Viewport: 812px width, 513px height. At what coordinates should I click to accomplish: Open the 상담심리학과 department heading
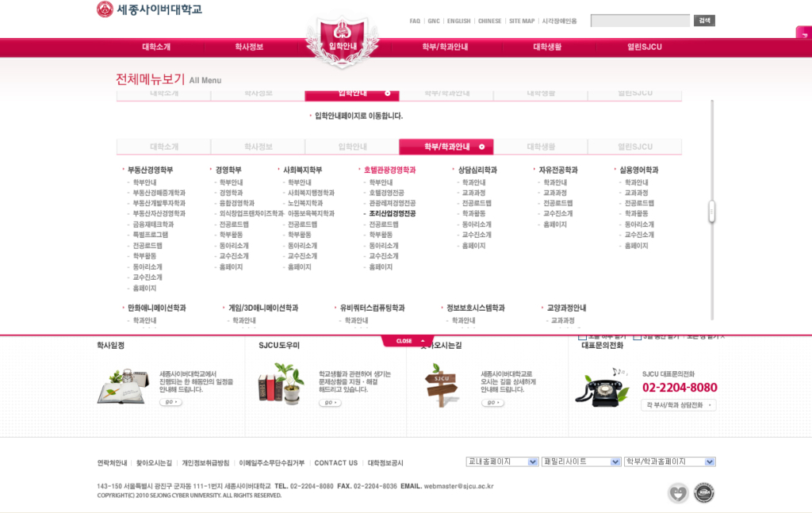(x=477, y=170)
